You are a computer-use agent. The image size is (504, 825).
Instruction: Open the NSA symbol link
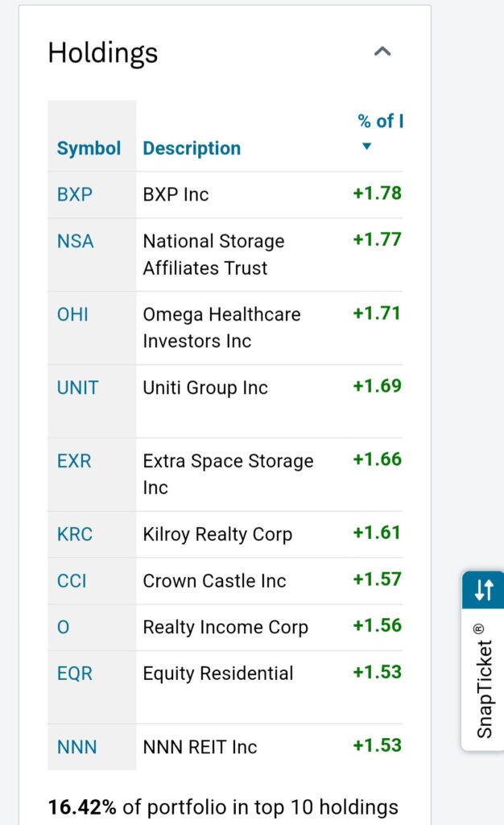(75, 241)
